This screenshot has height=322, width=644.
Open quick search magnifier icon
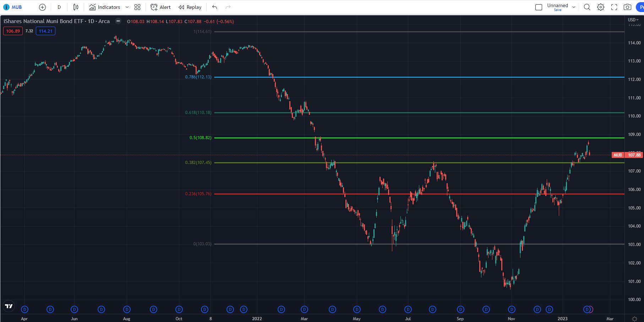tap(587, 7)
